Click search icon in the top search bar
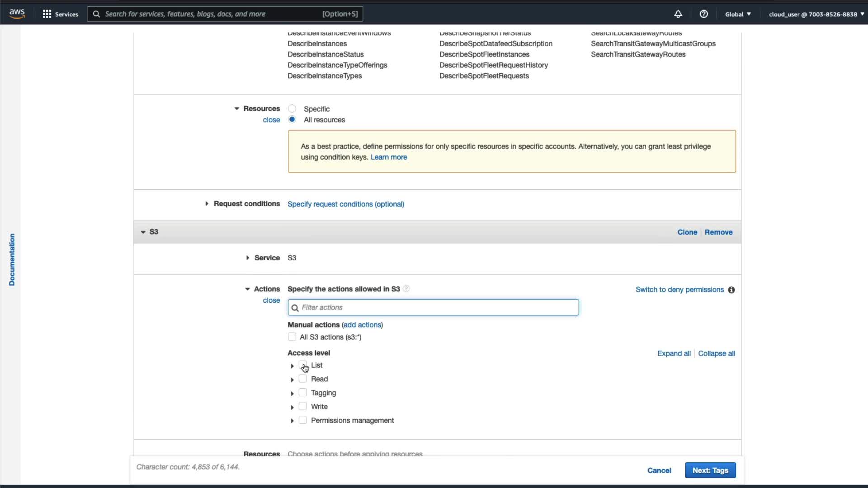The width and height of the screenshot is (868, 488). point(96,14)
